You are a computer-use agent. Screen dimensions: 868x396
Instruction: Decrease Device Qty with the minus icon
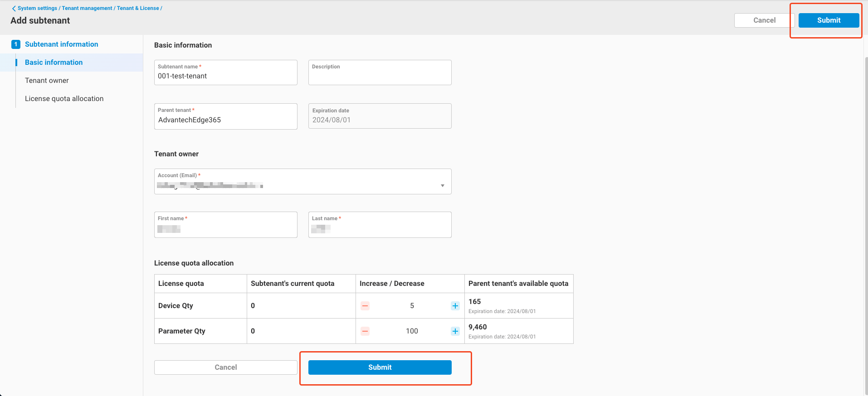tap(365, 306)
